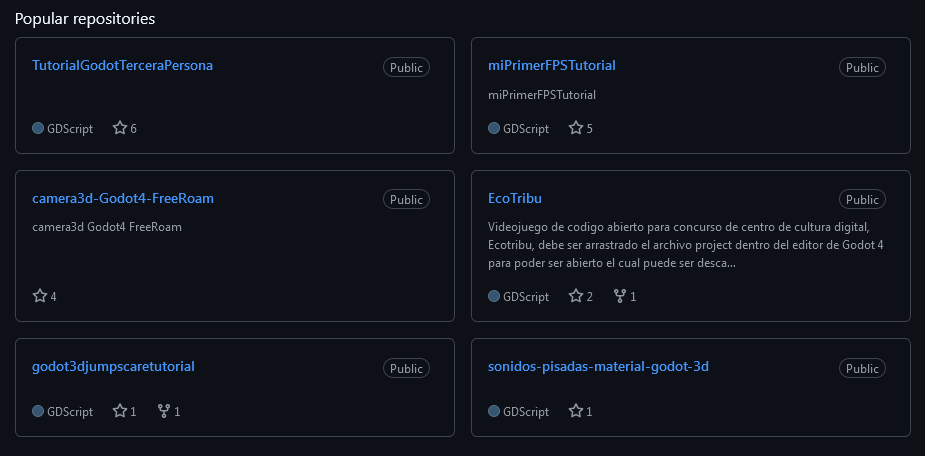
Task: Click Public badge on TutorialGodotTerceraPersona
Action: click(x=406, y=67)
